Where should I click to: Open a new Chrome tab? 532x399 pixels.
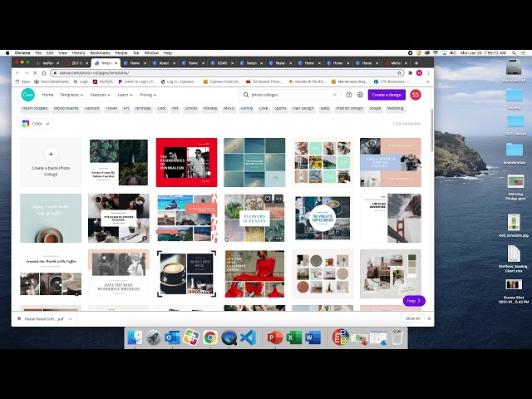point(416,63)
